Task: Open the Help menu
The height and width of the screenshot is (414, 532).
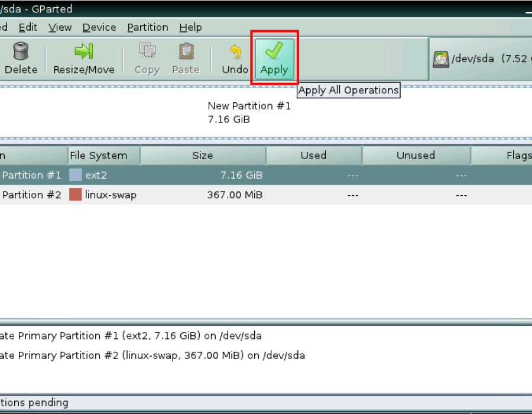Action: click(191, 27)
